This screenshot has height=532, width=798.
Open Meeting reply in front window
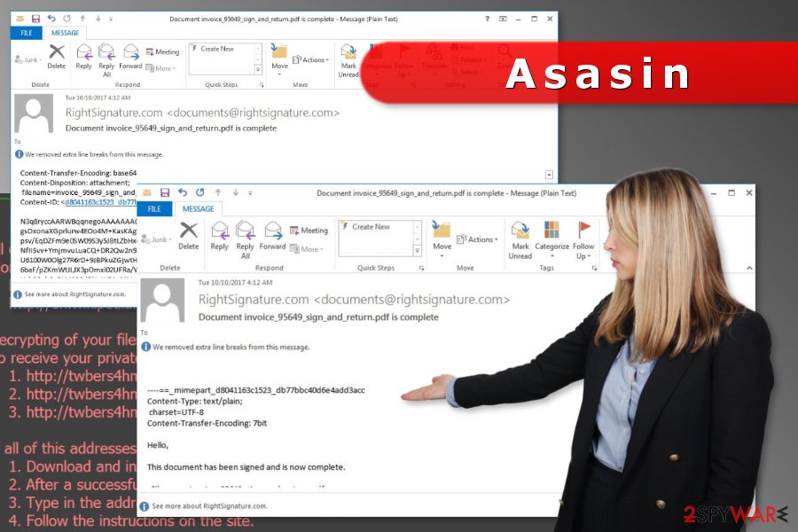click(x=309, y=231)
